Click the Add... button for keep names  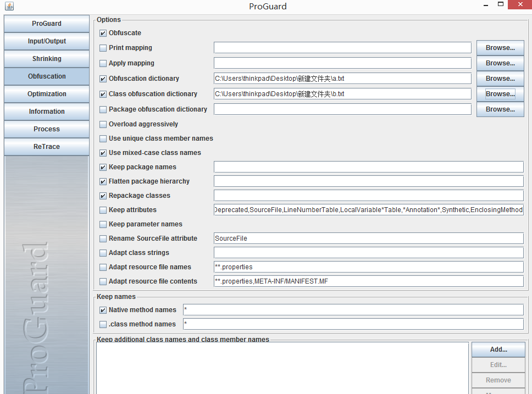(498, 349)
